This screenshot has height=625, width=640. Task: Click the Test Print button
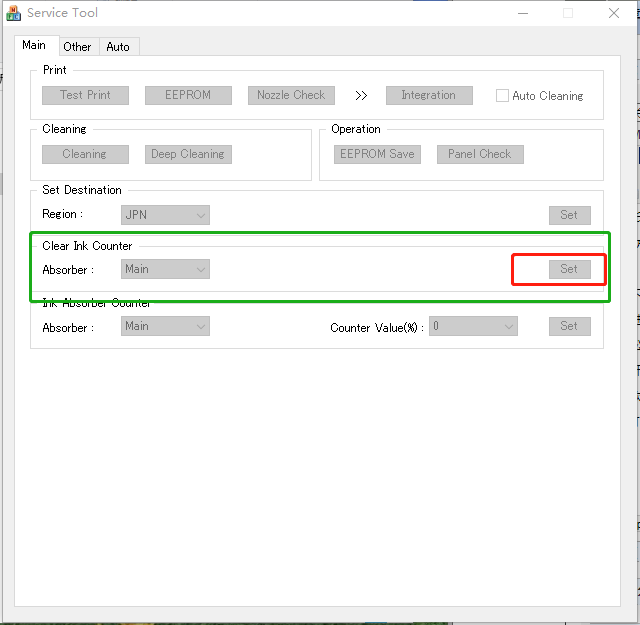[85, 95]
